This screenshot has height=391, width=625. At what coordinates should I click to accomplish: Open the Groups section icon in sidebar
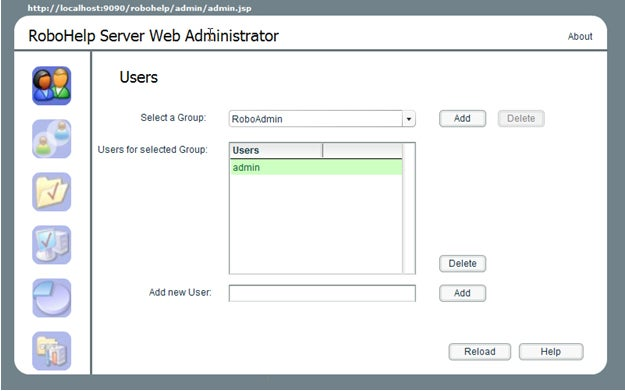click(x=52, y=139)
